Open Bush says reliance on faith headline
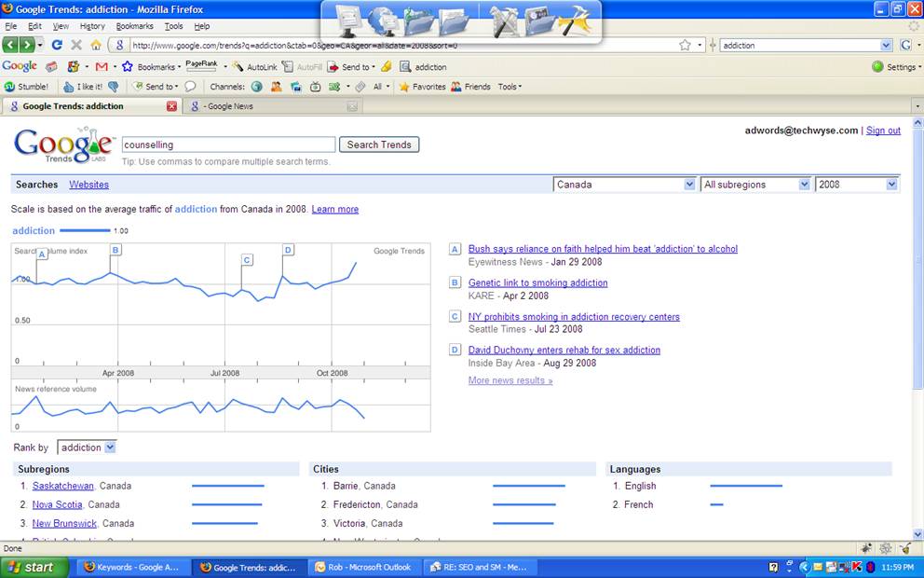924x578 pixels. point(603,249)
